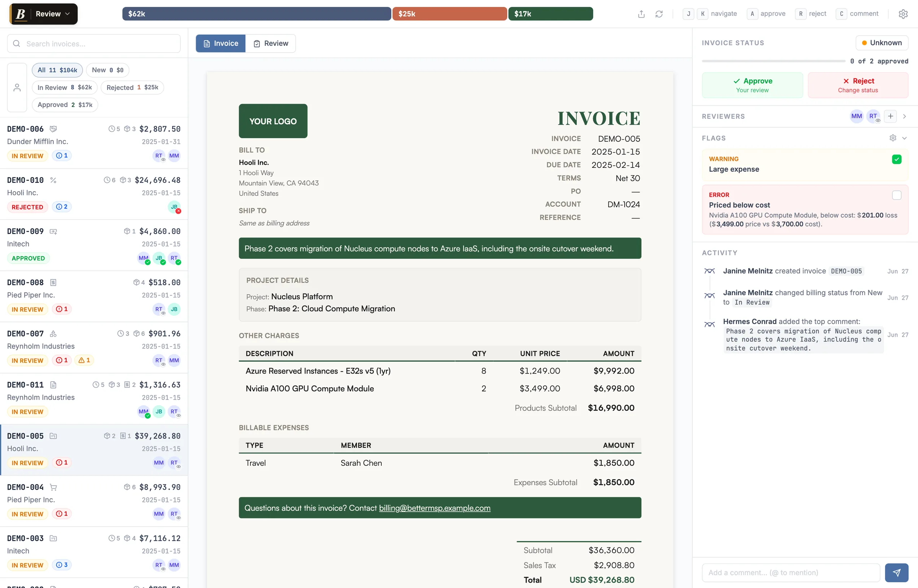Click the orange $25k progress segment

(450, 14)
